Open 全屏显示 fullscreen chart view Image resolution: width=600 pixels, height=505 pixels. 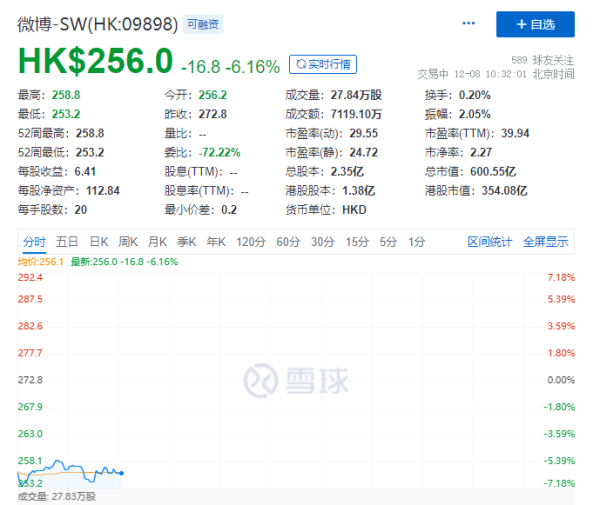[546, 242]
